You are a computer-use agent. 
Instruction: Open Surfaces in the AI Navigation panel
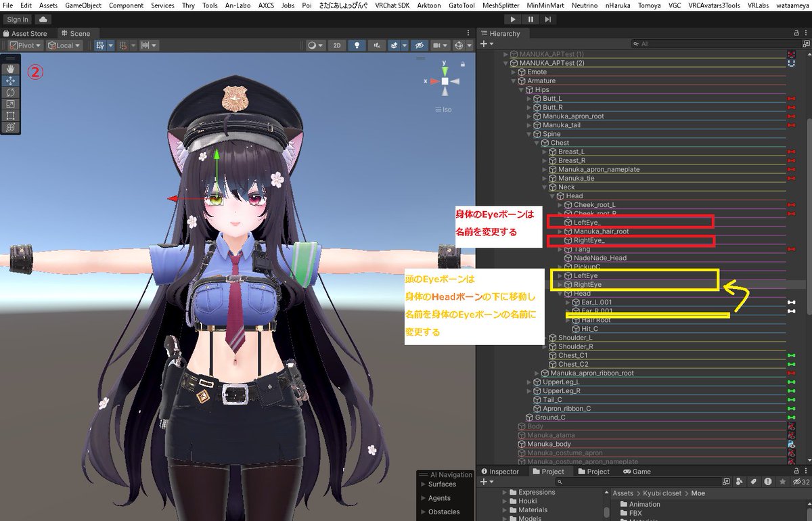[x=441, y=484]
